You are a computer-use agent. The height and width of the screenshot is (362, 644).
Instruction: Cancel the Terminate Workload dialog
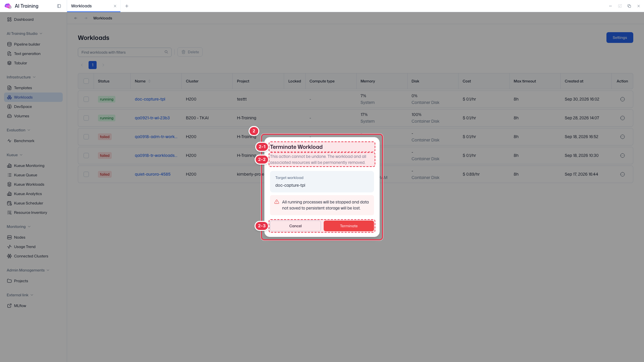coord(296,226)
